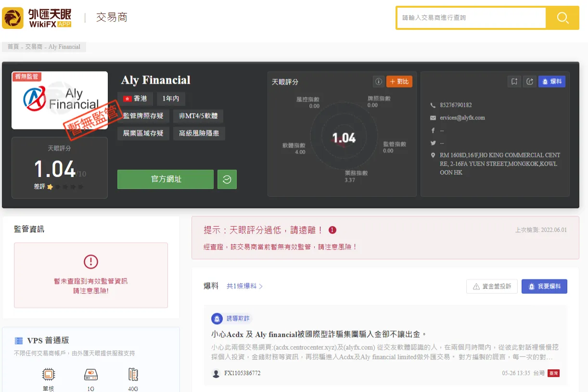Click the blue 爆料 button in contact panel
The height and width of the screenshot is (392, 588).
[552, 81]
